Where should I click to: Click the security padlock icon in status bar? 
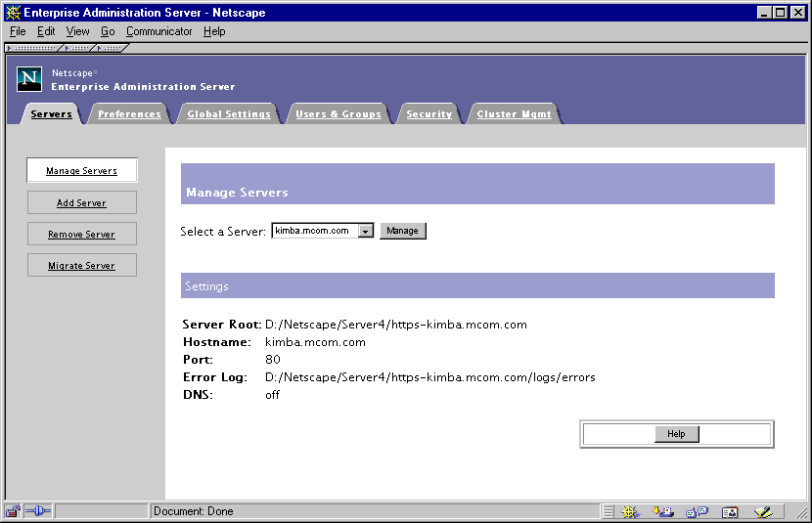click(x=13, y=511)
